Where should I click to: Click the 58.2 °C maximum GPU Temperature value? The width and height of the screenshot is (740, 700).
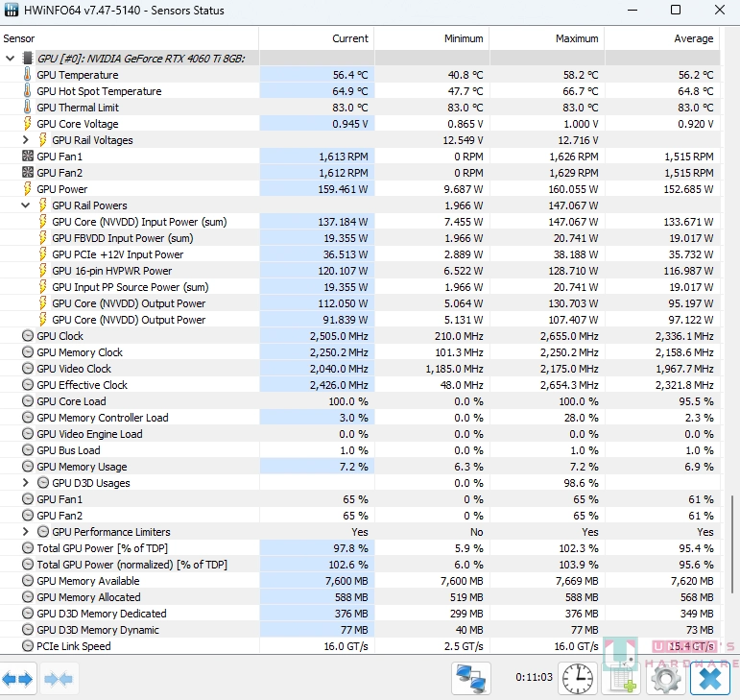pyautogui.click(x=580, y=75)
